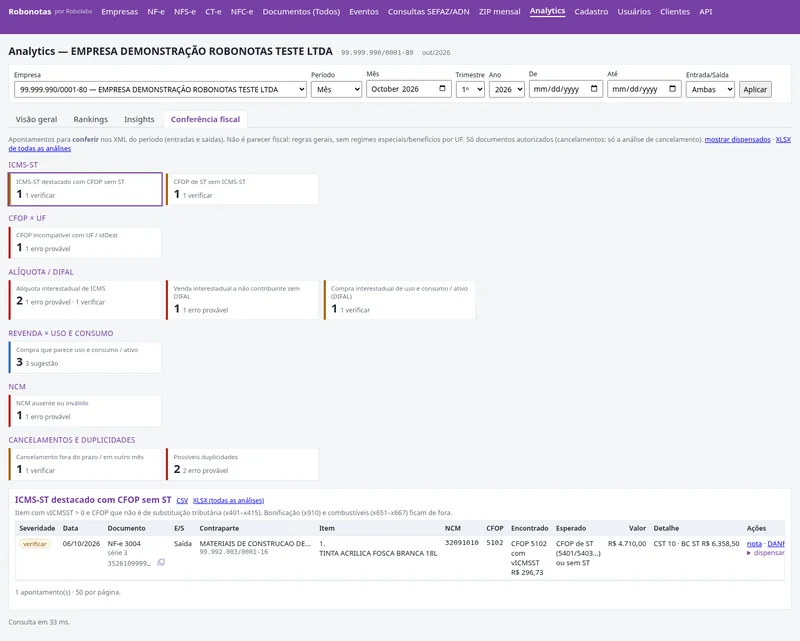Open the nota link in Ações column
Image resolution: width=800 pixels, height=641 pixels.
[754, 544]
